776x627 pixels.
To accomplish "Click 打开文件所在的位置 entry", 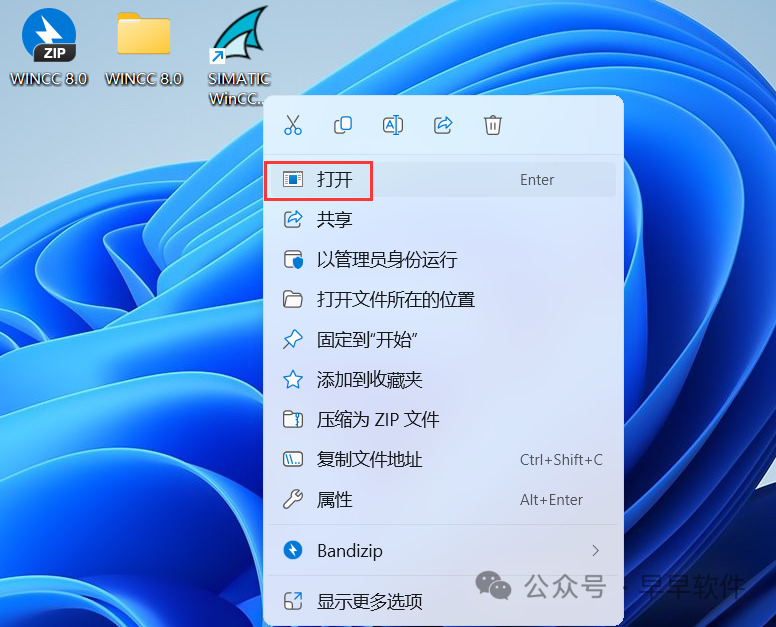I will click(x=395, y=300).
